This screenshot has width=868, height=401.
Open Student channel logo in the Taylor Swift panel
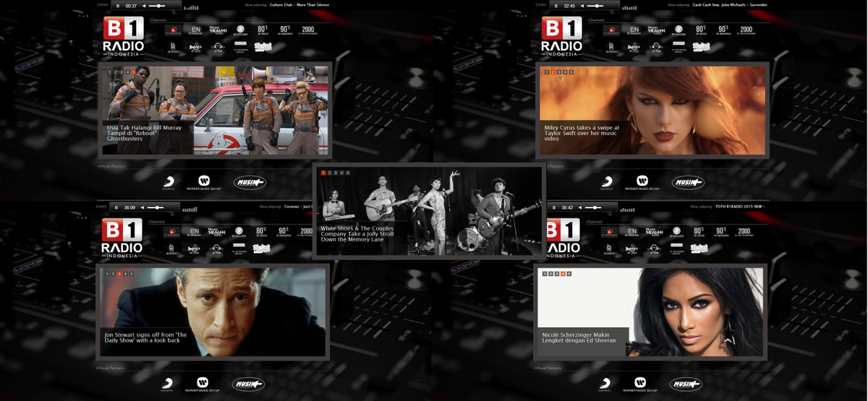point(700,47)
